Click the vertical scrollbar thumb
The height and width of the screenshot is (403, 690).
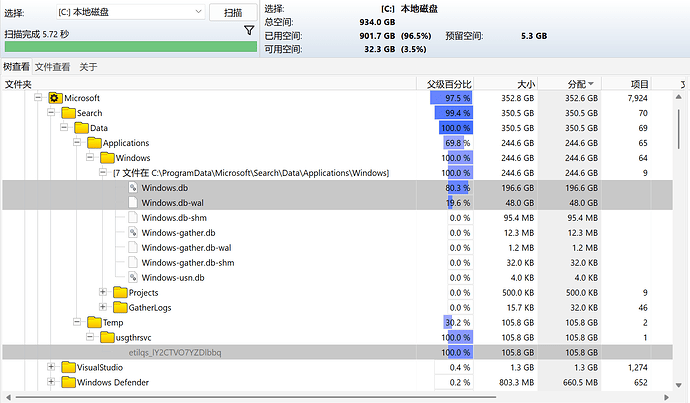(679, 129)
